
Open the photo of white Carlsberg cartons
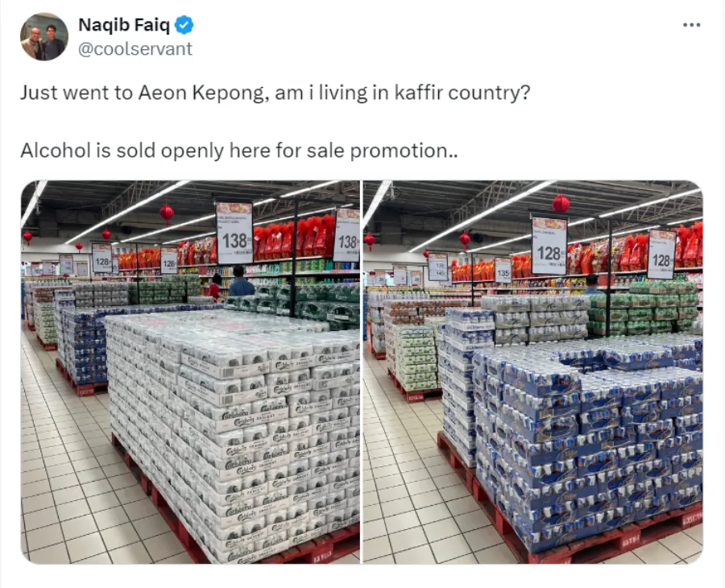click(190, 371)
